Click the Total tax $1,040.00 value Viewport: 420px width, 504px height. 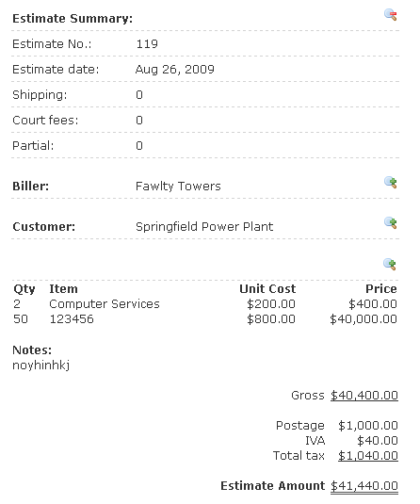[368, 456]
